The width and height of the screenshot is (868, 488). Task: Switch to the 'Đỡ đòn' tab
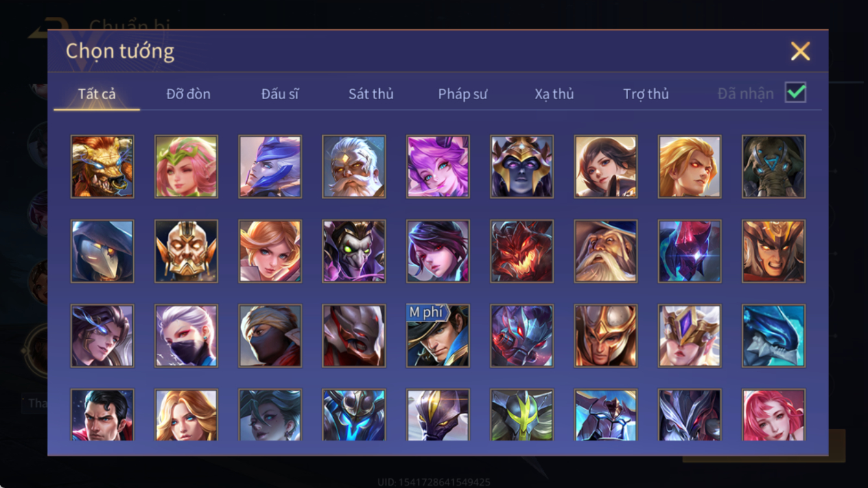[189, 94]
